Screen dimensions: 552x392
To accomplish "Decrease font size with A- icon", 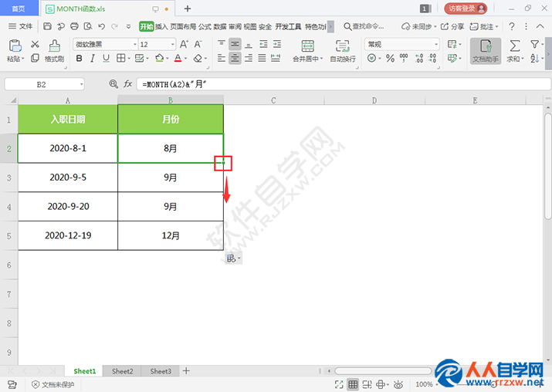I will pyautogui.click(x=198, y=44).
